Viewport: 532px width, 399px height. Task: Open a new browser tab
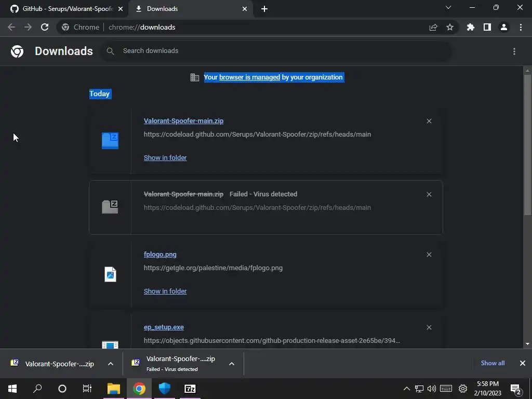(x=264, y=9)
